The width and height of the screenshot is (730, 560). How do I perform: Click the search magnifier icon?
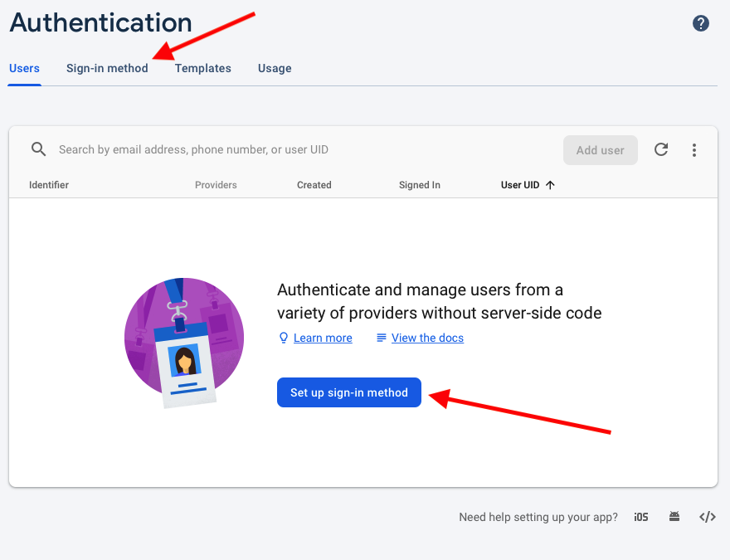(38, 149)
